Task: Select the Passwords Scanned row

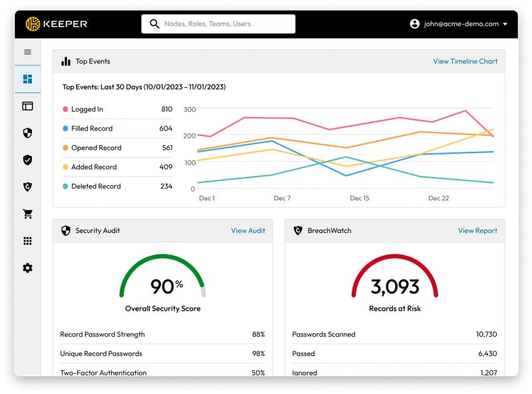Action: tap(394, 334)
